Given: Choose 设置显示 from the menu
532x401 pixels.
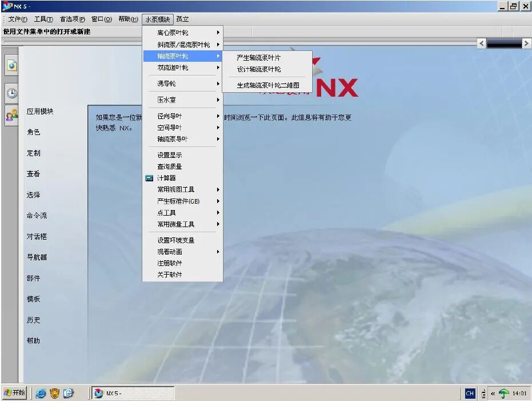Looking at the screenshot, I should (182, 155).
